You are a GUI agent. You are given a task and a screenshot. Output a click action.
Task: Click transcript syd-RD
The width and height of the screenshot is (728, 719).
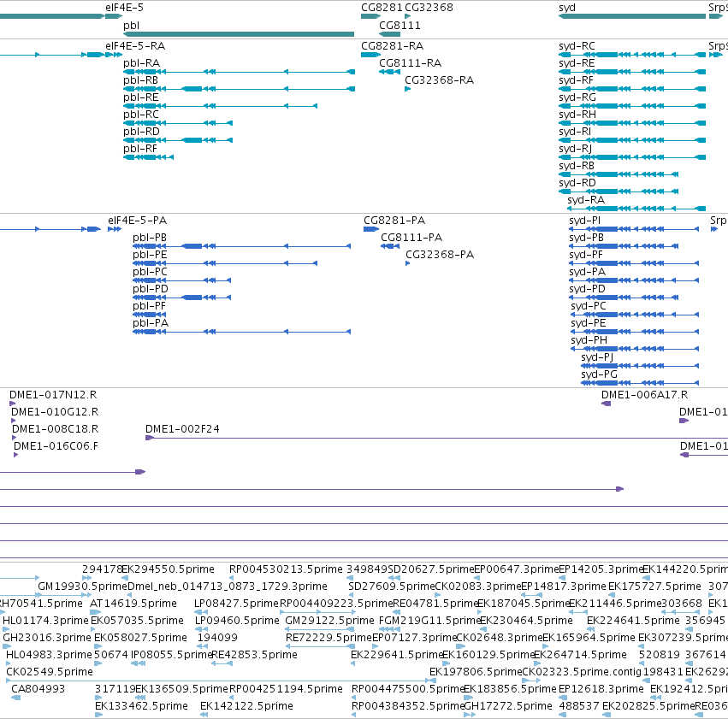(x=619, y=192)
